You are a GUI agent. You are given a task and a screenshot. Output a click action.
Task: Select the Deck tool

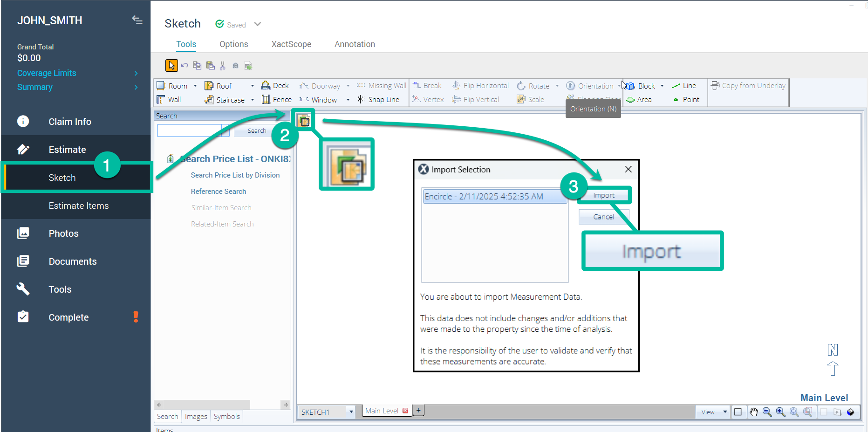point(275,85)
